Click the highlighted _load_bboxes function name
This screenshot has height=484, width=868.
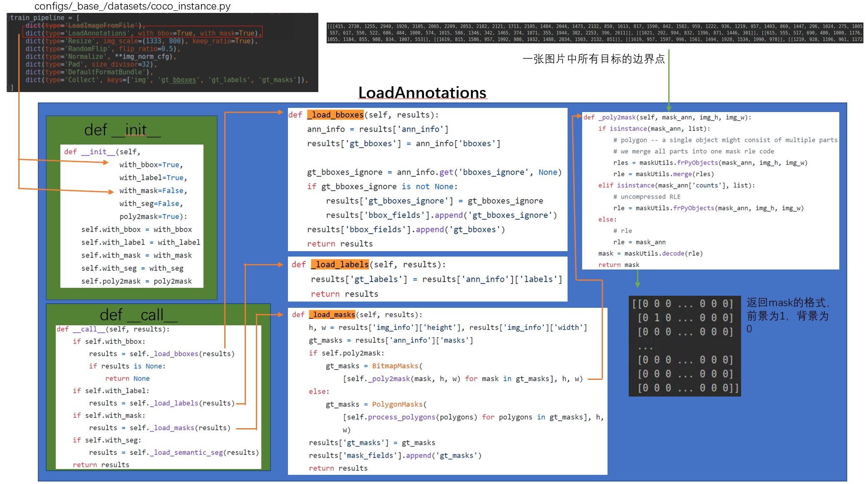coord(335,115)
